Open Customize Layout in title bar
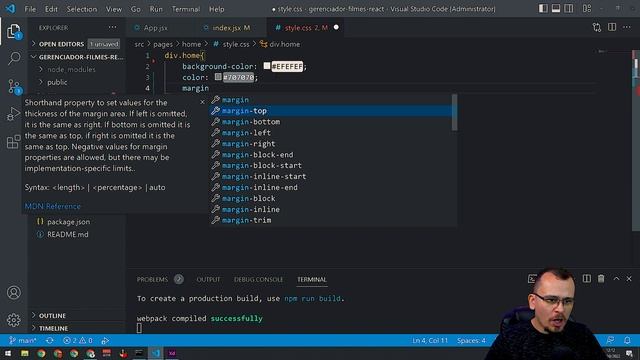This screenshot has width=640, height=360. 587,9
